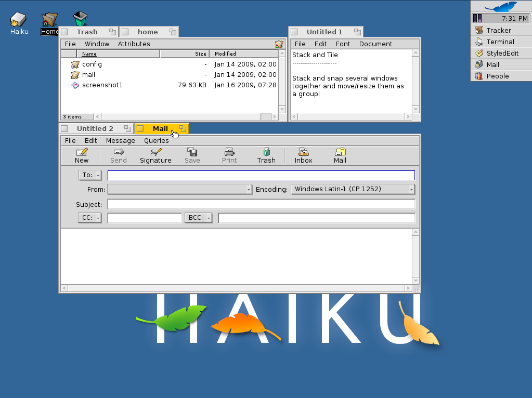Open the Haiku leaf Deskbar menu

tap(501, 6)
